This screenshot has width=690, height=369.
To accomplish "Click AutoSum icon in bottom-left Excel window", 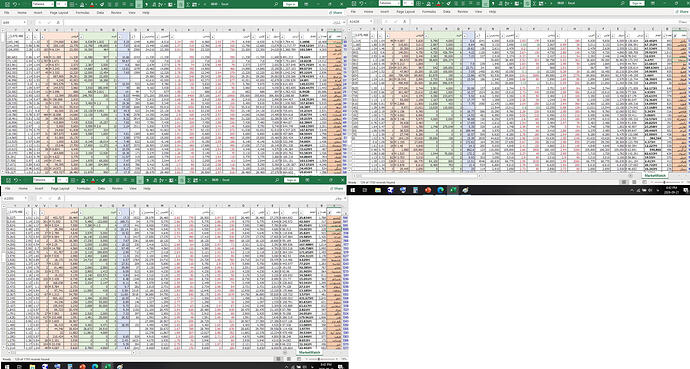I will coord(189,180).
